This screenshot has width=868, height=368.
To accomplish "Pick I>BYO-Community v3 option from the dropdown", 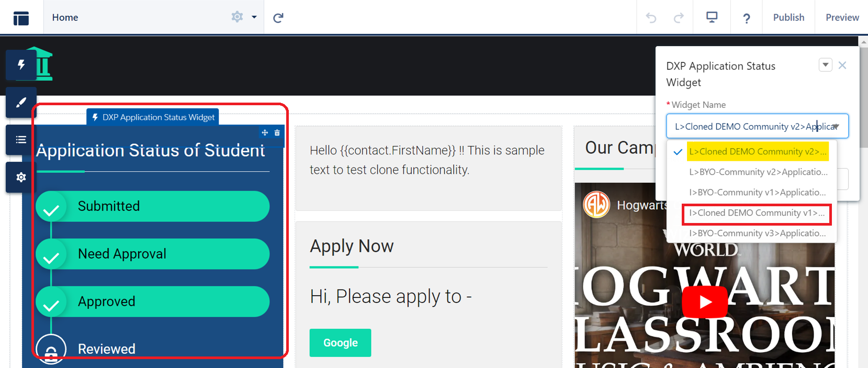I will (x=757, y=233).
